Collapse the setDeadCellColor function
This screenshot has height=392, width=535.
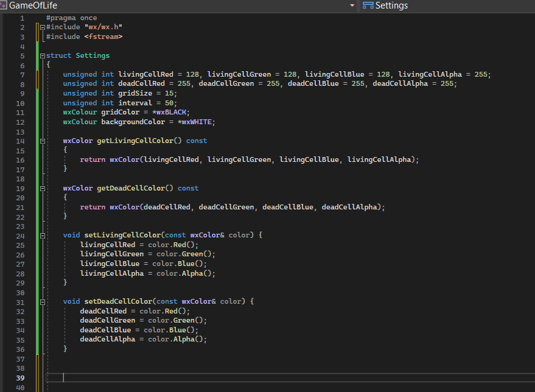click(x=41, y=302)
